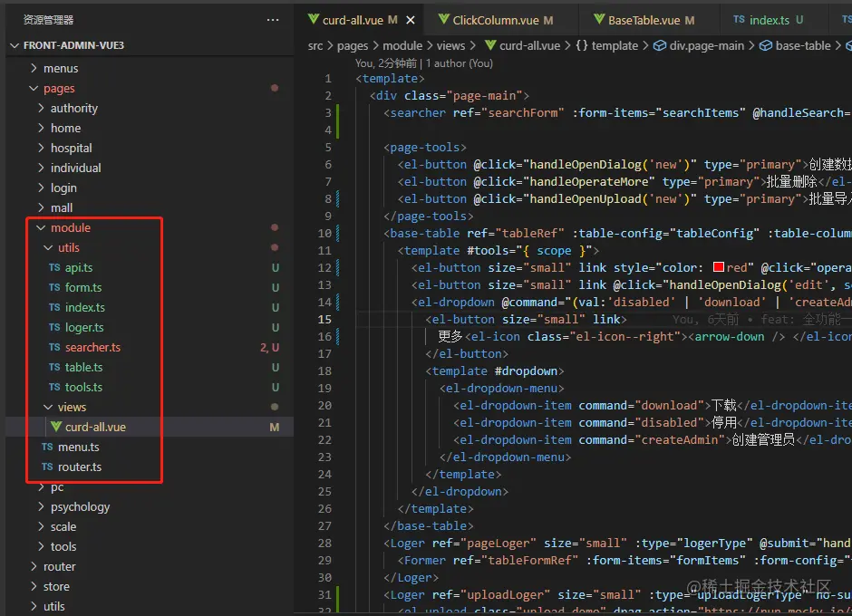Click the TS icon beside form.ts
Image resolution: width=852 pixels, height=616 pixels.
(54, 287)
